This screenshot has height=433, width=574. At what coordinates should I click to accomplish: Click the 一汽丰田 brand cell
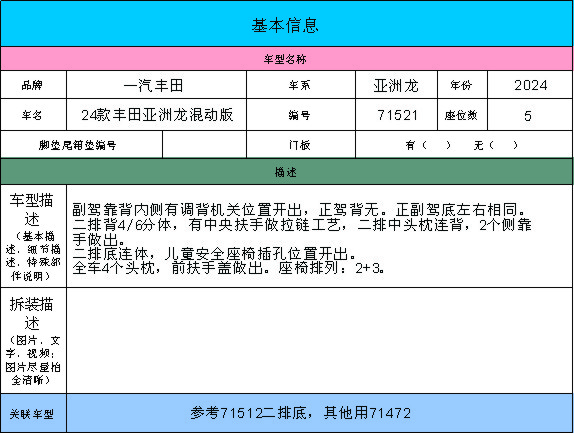coord(156,85)
